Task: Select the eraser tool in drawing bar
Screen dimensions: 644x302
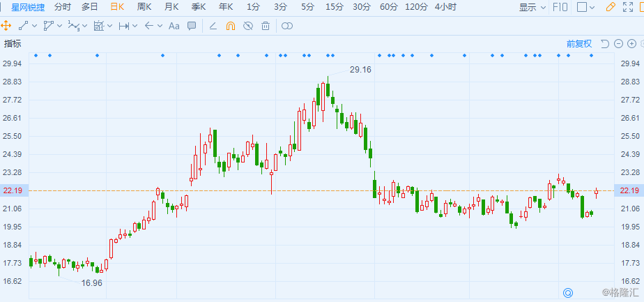Action: point(213,26)
